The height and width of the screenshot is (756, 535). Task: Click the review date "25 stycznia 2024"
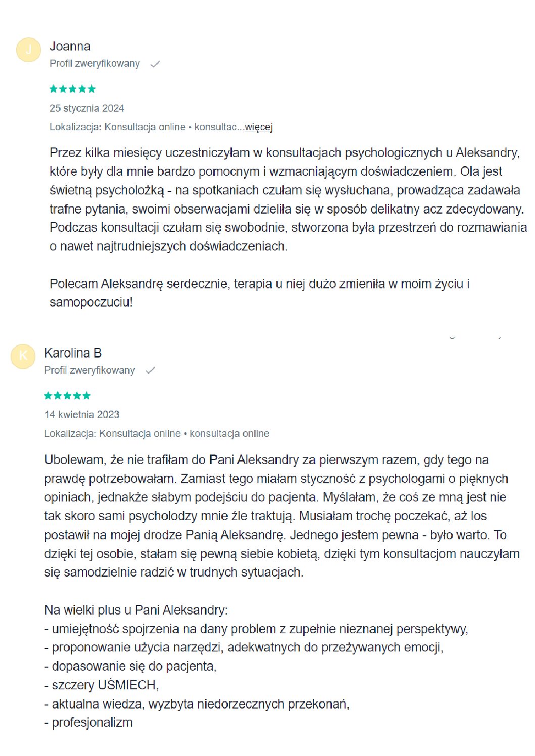[x=87, y=109]
